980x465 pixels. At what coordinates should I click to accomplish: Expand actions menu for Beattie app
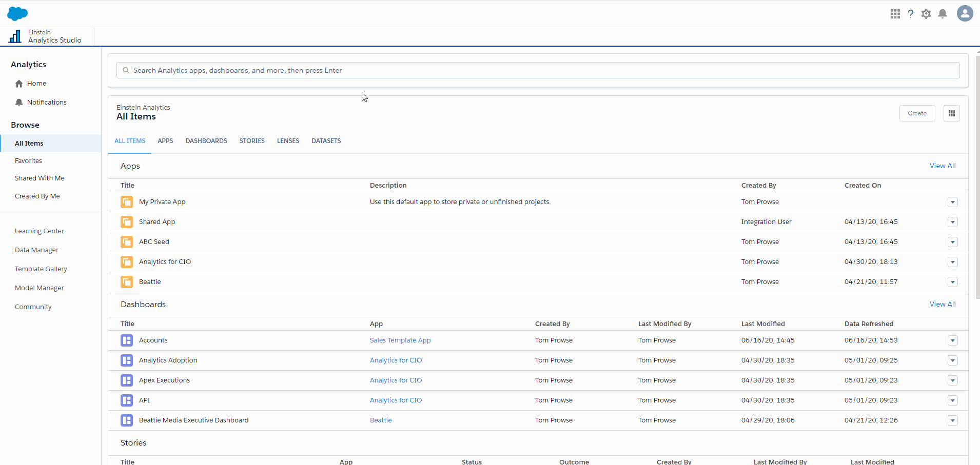[953, 282]
